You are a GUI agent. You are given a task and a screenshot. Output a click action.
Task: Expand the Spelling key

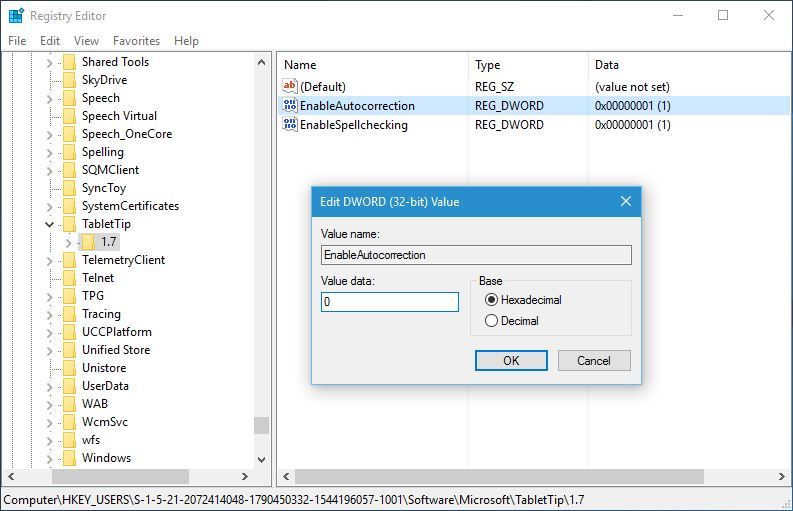coord(49,153)
